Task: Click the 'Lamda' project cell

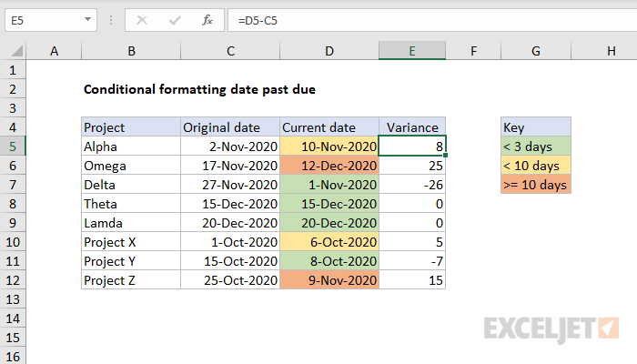Action: (131, 223)
